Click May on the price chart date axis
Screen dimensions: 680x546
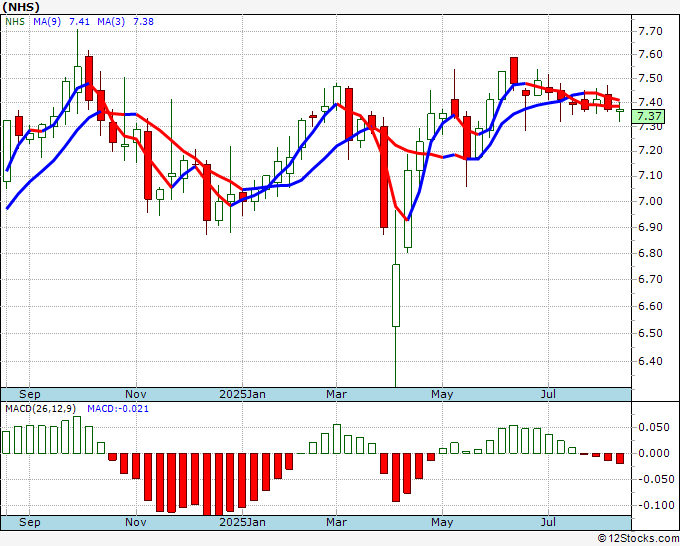442,394
